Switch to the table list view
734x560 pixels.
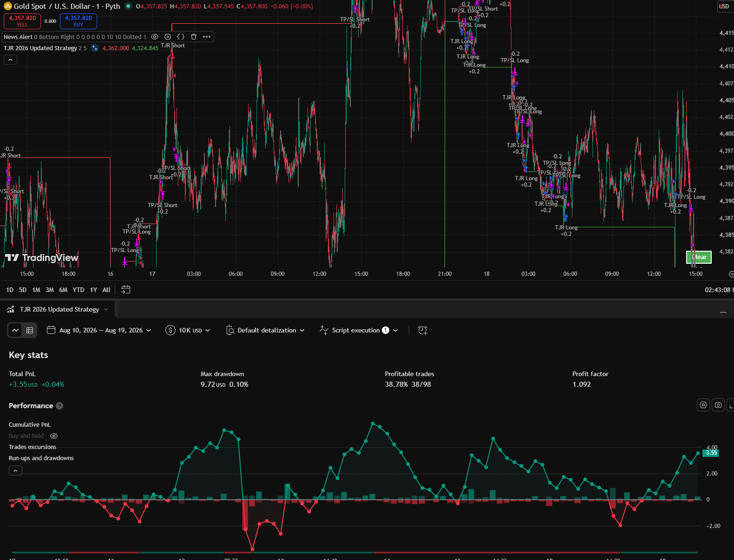click(30, 330)
